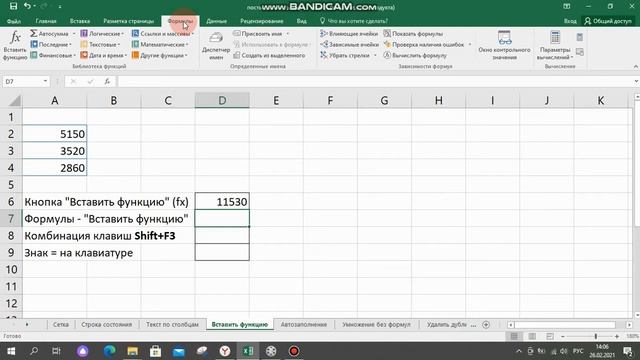Click Проверка наличия ошибок
This screenshot has width=640, height=360.
[424, 44]
